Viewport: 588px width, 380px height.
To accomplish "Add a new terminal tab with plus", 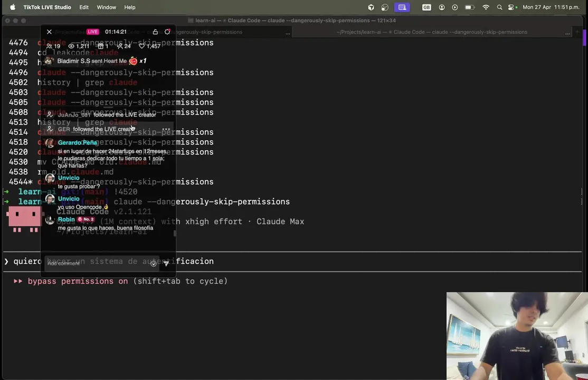I will 577,32.
